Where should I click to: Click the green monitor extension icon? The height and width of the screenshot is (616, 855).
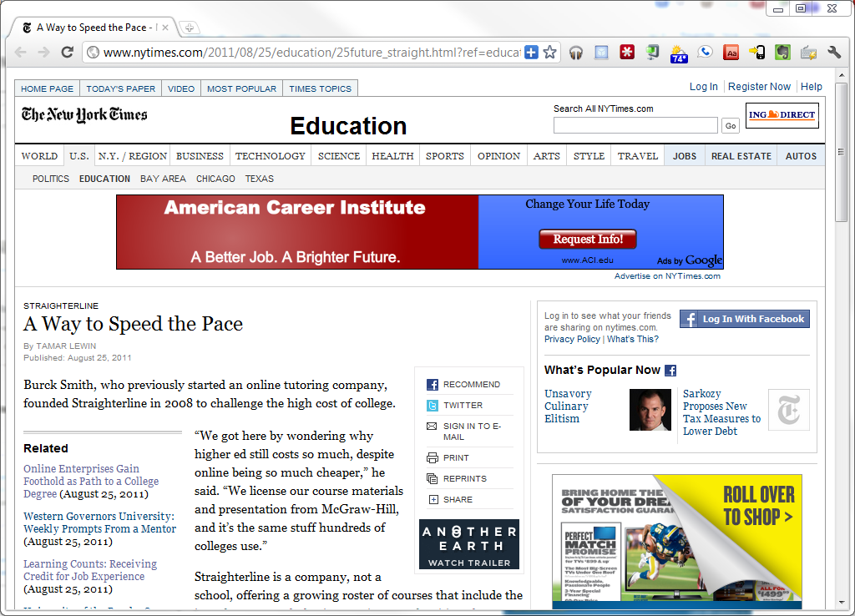pyautogui.click(x=653, y=53)
